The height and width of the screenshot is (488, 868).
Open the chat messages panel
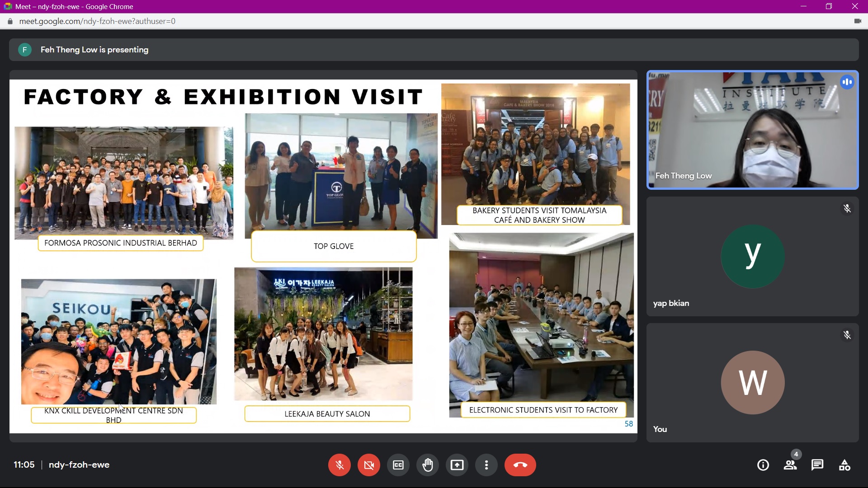(x=817, y=465)
